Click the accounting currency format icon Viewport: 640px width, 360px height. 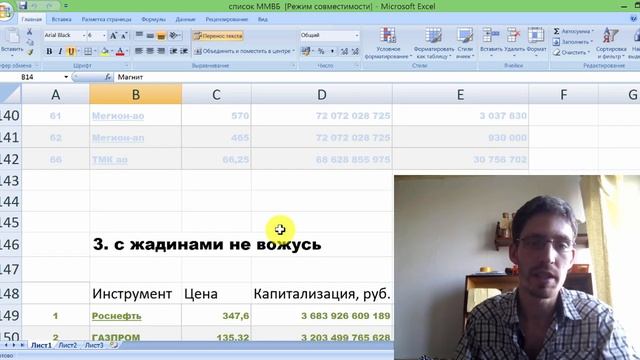click(x=305, y=51)
